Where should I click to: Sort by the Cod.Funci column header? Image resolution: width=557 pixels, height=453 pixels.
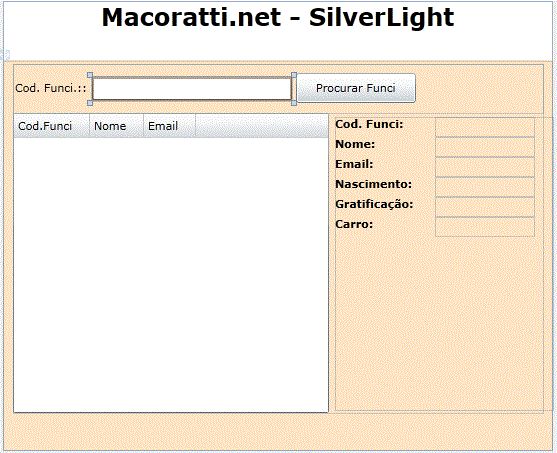[x=52, y=126]
